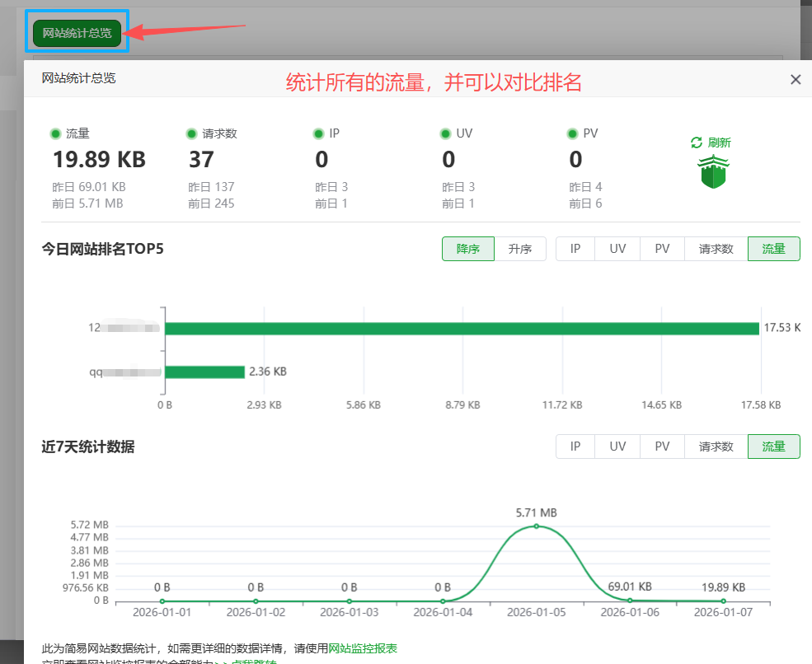812x664 pixels.
Task: Choose UV tab in 近7天统计数据 section
Action: point(617,447)
